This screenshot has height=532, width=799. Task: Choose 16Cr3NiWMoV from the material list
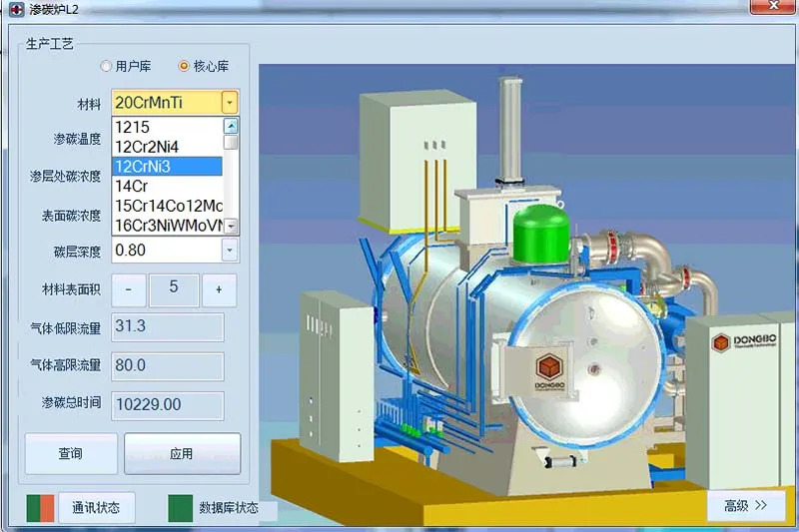tap(167, 225)
